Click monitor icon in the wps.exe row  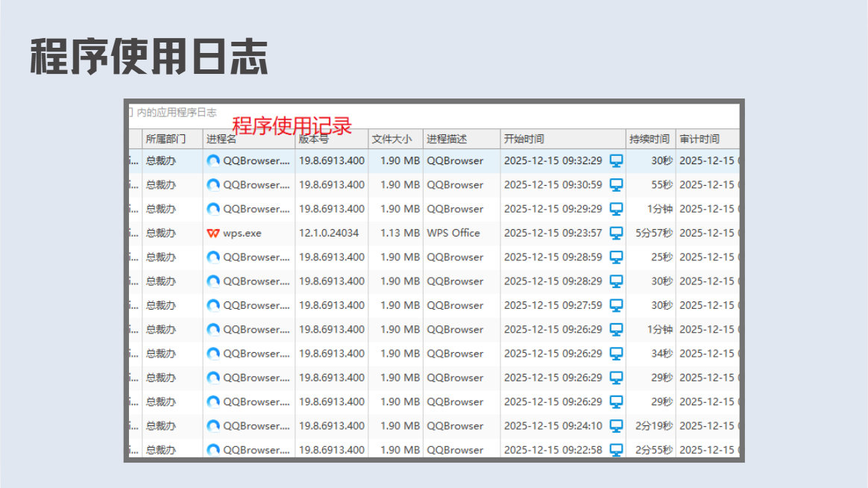616,234
